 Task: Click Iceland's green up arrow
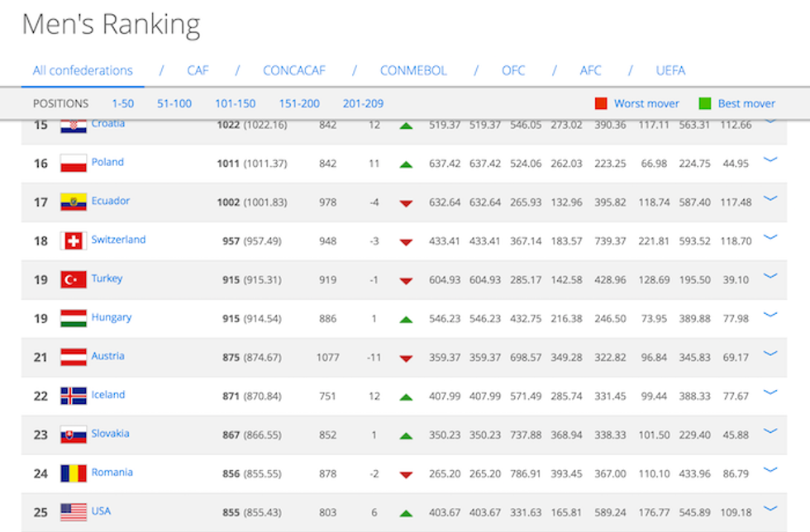click(406, 397)
